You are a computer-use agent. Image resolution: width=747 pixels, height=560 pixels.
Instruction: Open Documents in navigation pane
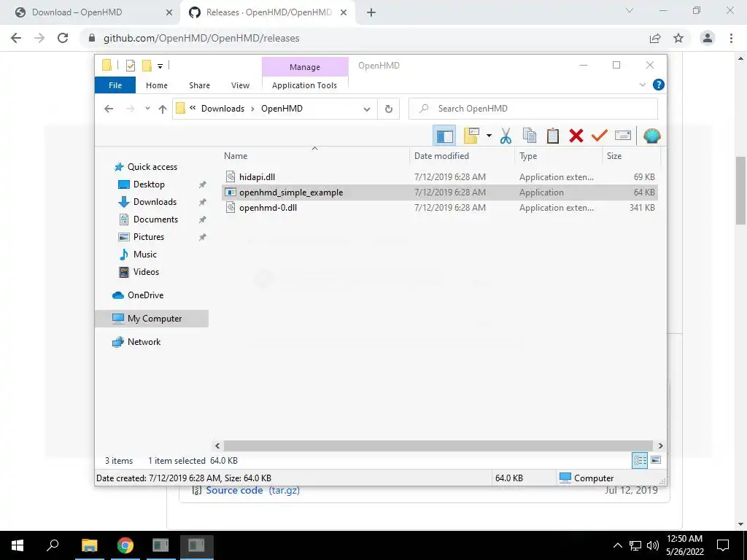click(155, 219)
